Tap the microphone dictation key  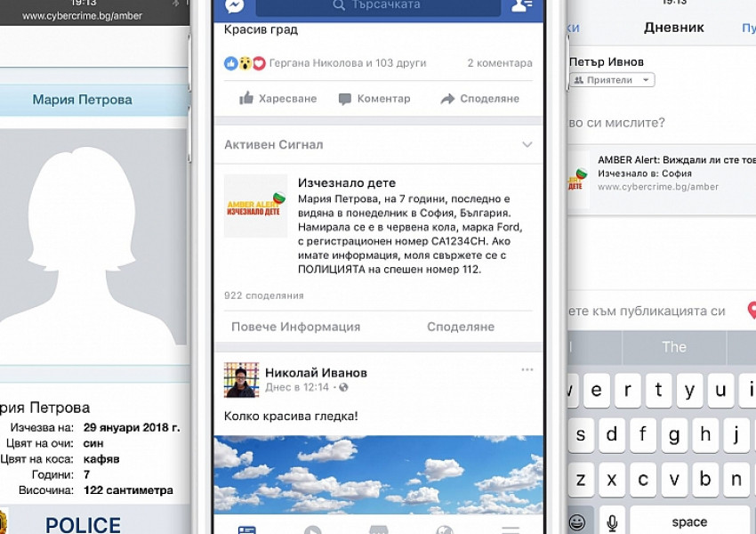click(x=611, y=522)
